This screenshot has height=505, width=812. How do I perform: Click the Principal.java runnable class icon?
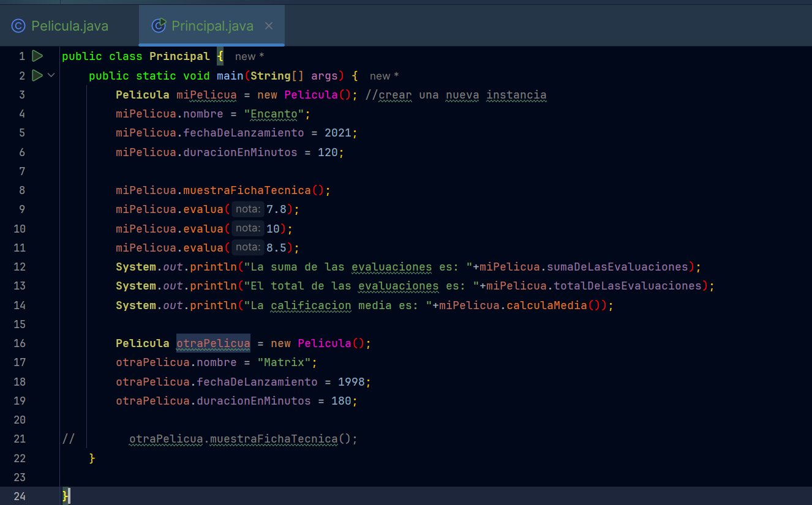(x=159, y=26)
